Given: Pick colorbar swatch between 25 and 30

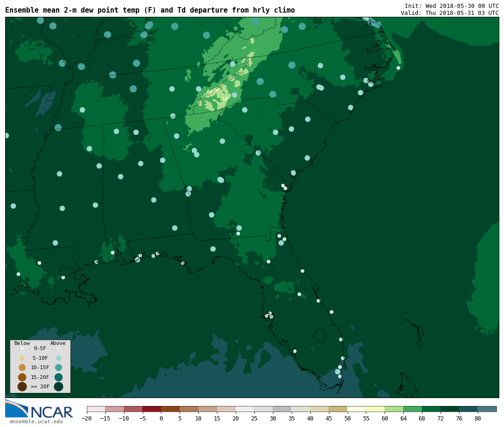Looking at the screenshot, I should coord(264,409).
